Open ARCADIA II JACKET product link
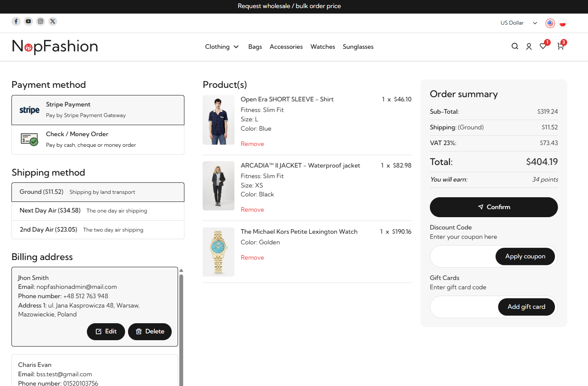 coord(300,165)
